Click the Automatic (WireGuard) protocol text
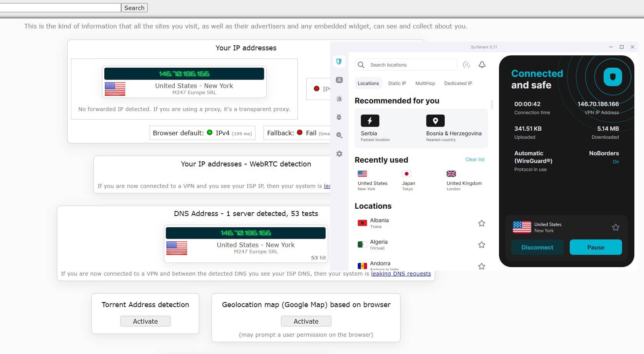This screenshot has height=354, width=644. coord(533,157)
